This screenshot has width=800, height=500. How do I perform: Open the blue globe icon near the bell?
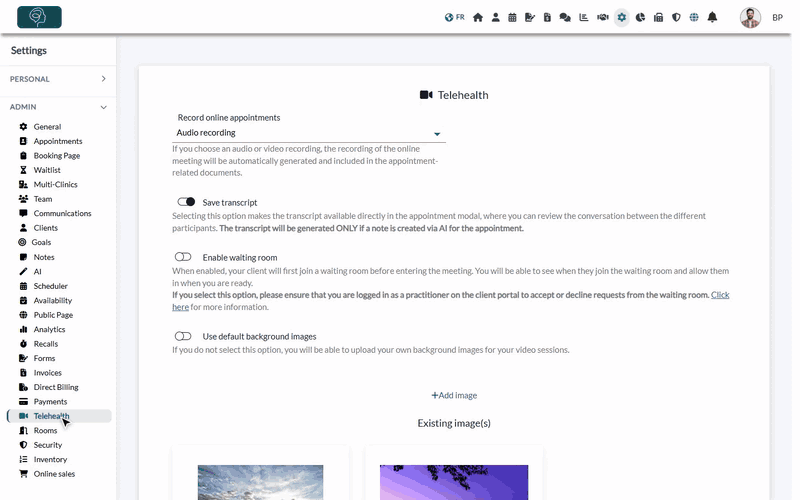click(x=694, y=17)
